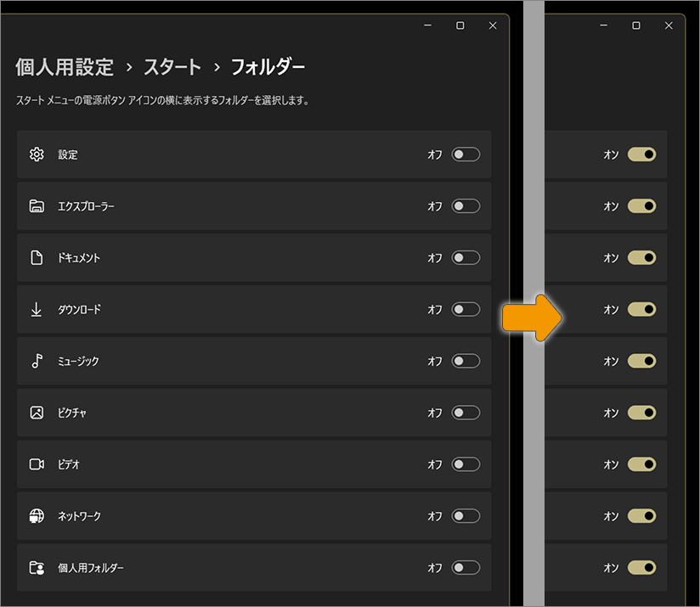700x607 pixels.
Task: Switch off fifth row toggle in right window
Action: (641, 361)
